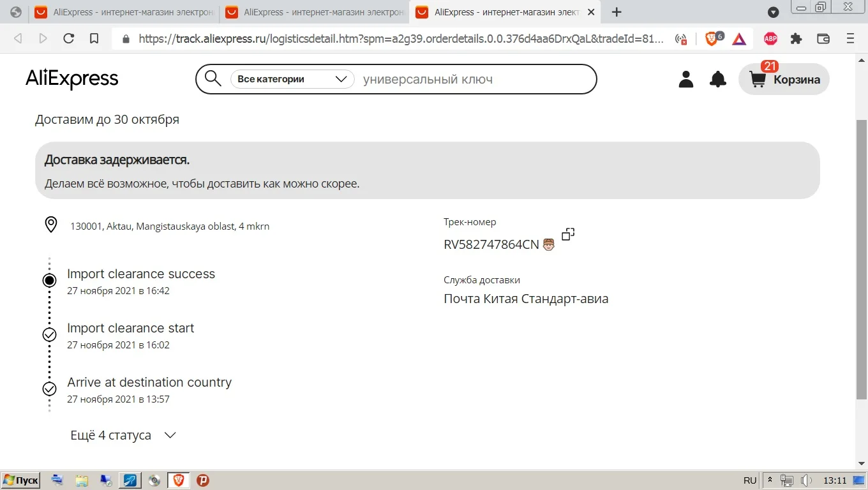This screenshot has height=490, width=868.
Task: Open the ABP Adblock Plus extension
Action: coord(770,39)
